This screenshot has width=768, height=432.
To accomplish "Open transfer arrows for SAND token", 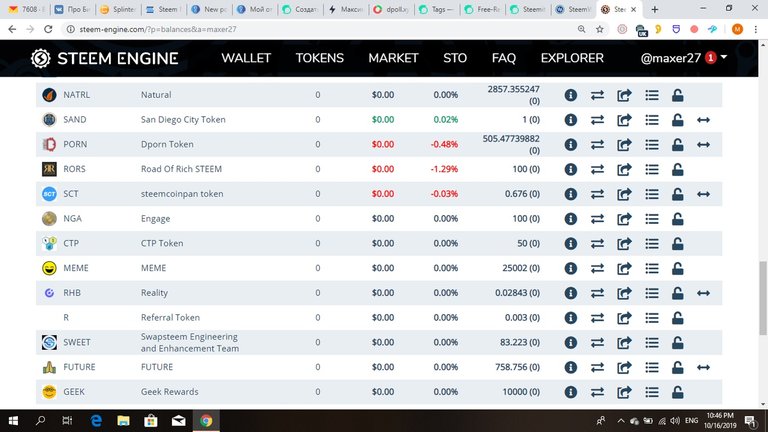I will click(x=597, y=120).
